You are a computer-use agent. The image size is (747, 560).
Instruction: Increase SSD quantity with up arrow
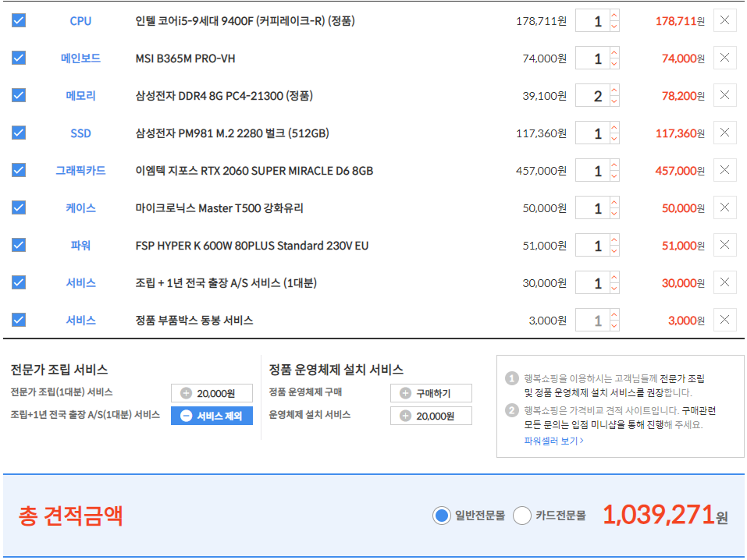click(x=614, y=127)
